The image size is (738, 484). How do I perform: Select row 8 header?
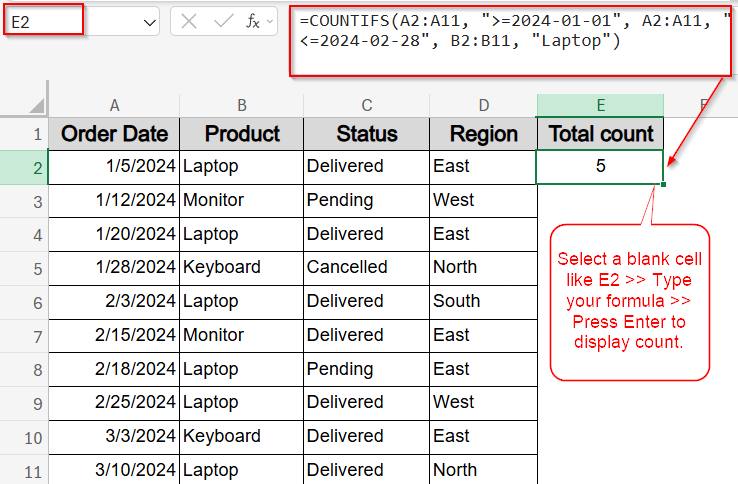[24, 370]
